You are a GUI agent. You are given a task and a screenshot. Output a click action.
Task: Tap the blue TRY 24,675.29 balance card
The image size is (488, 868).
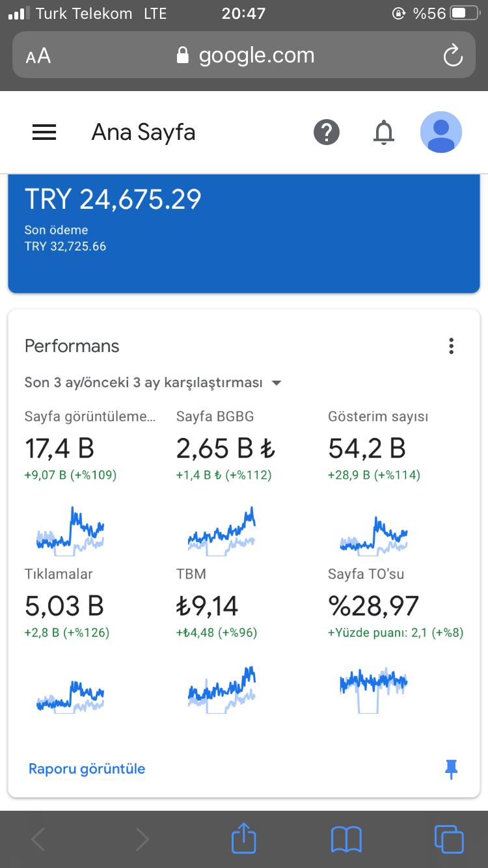[x=244, y=234]
